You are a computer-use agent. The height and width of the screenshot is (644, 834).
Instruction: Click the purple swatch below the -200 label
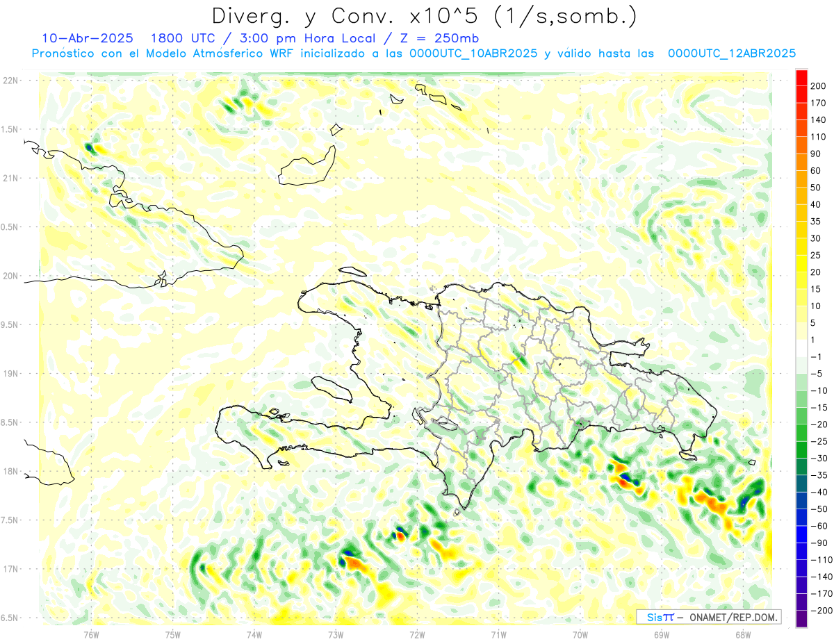[x=801, y=619]
